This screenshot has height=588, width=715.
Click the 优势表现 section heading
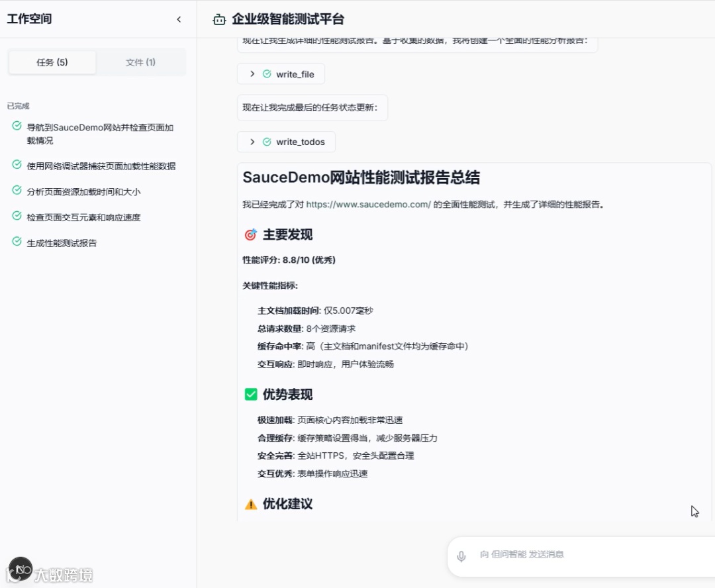coord(287,394)
